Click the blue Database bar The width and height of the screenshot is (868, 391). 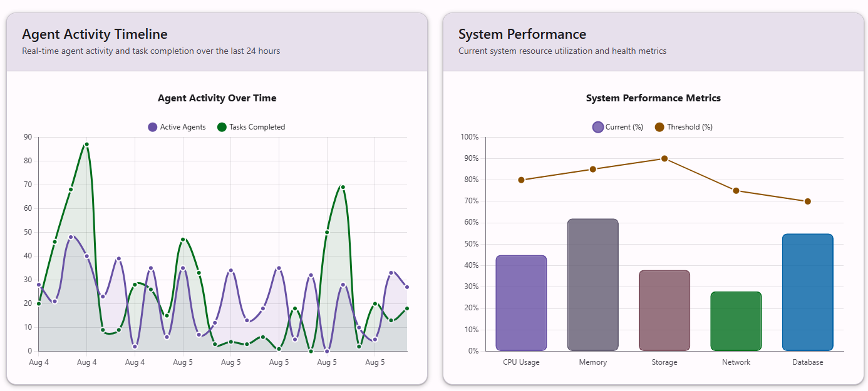[x=807, y=292]
